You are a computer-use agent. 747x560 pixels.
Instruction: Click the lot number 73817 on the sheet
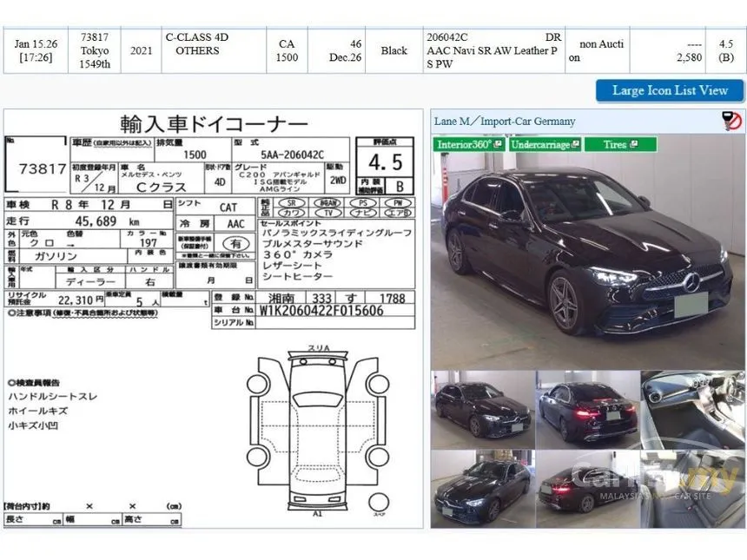pyautogui.click(x=43, y=168)
